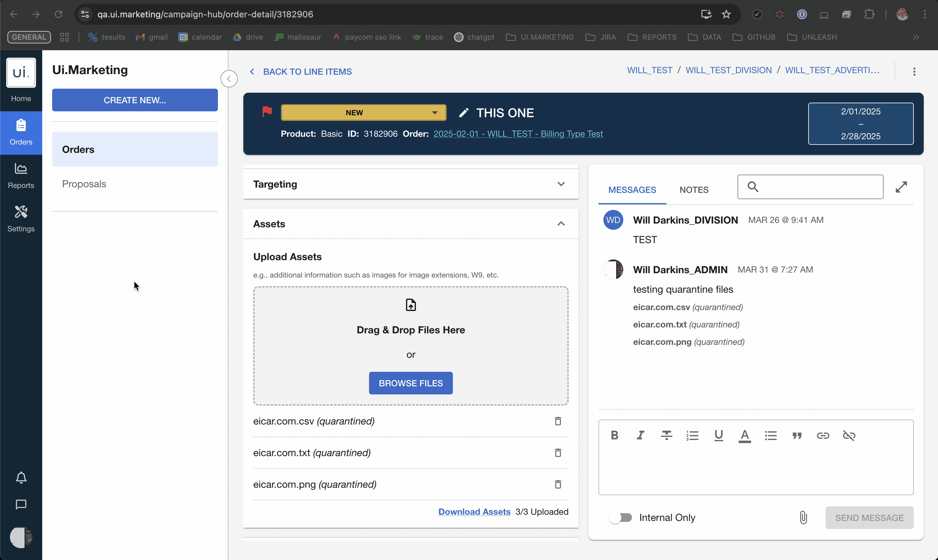Open notifications bell in sidebar
This screenshot has height=560, width=938.
click(21, 477)
